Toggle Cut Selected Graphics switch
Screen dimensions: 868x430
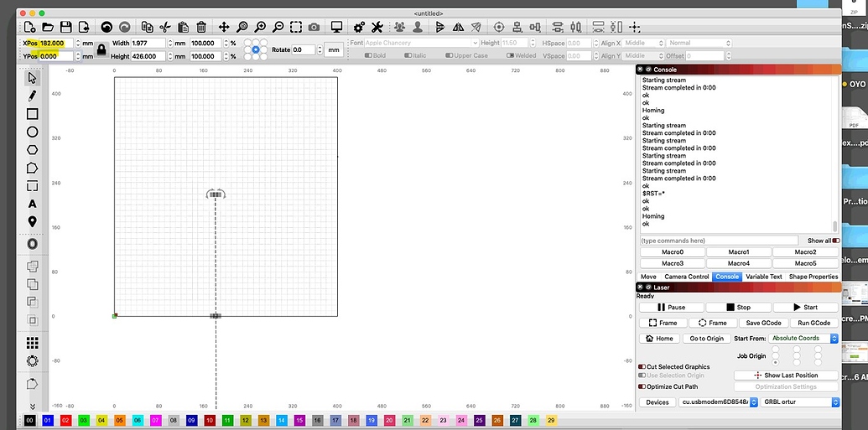pos(642,367)
